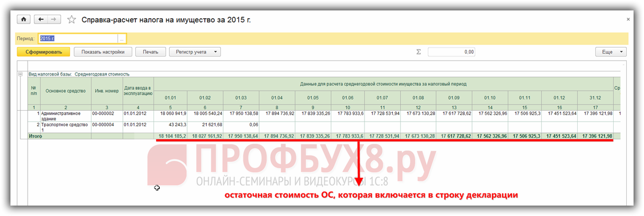Image resolution: width=644 pixels, height=216 pixels.
Task: Click the 31.12 column header
Action: coord(594,97)
